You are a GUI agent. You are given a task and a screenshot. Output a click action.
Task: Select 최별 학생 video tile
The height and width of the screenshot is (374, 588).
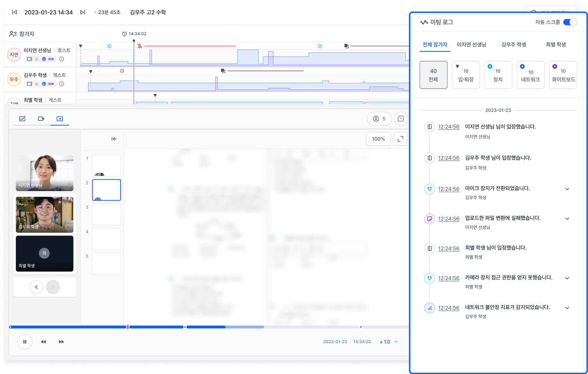click(x=44, y=253)
